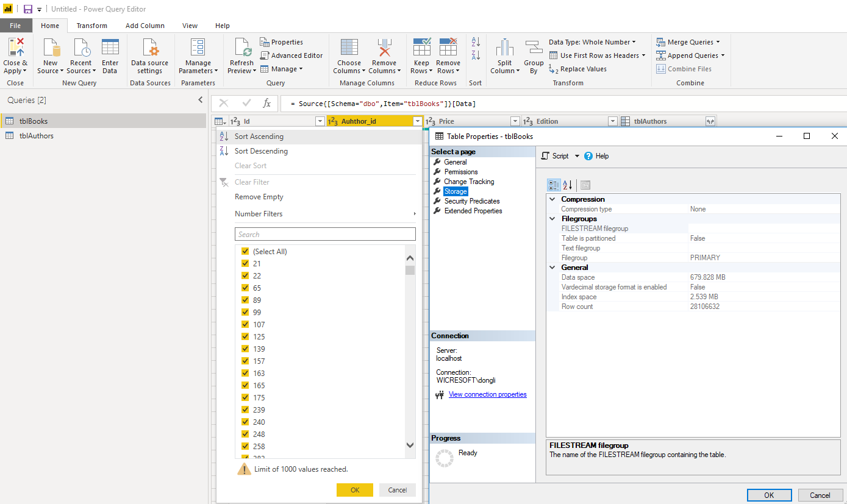This screenshot has width=847, height=504.
Task: Open the Auhthor_id column filter dropdown
Action: [417, 121]
